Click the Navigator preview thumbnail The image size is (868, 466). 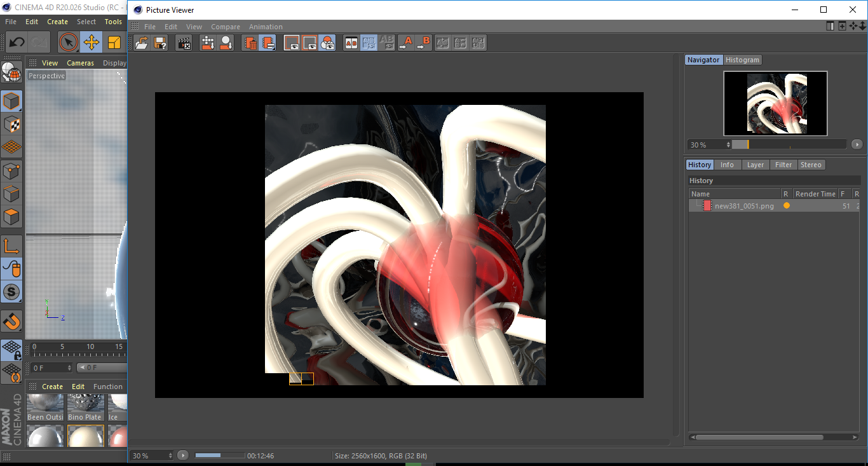click(x=775, y=103)
